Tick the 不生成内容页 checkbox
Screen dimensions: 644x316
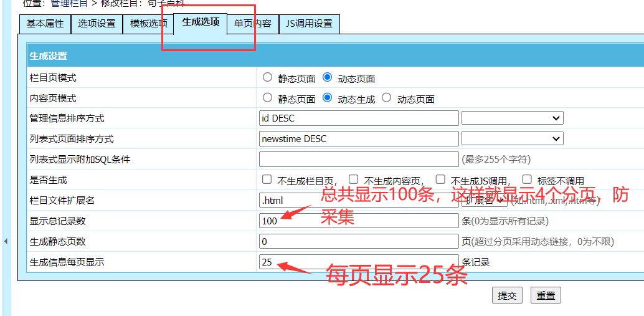[x=354, y=180]
